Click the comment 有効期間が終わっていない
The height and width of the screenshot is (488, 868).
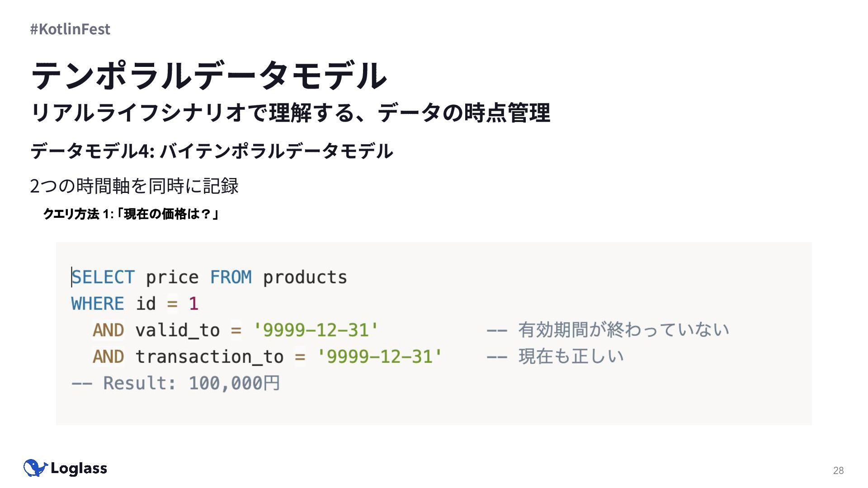(623, 330)
